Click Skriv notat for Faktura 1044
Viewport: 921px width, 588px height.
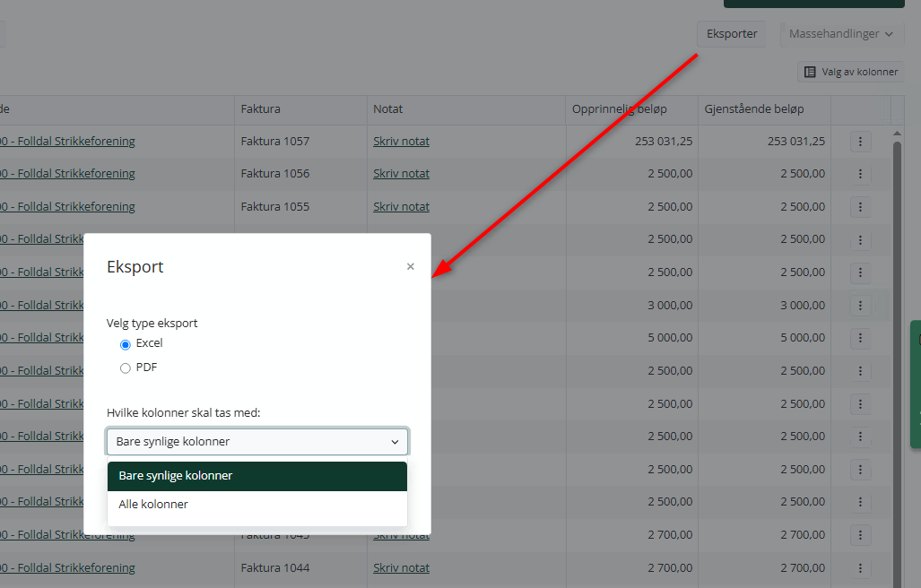coord(401,568)
